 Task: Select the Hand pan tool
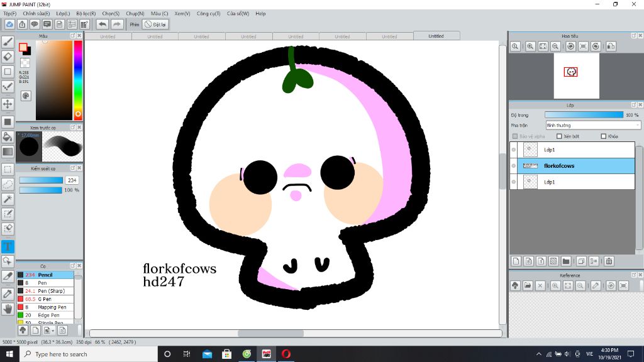[x=8, y=309]
